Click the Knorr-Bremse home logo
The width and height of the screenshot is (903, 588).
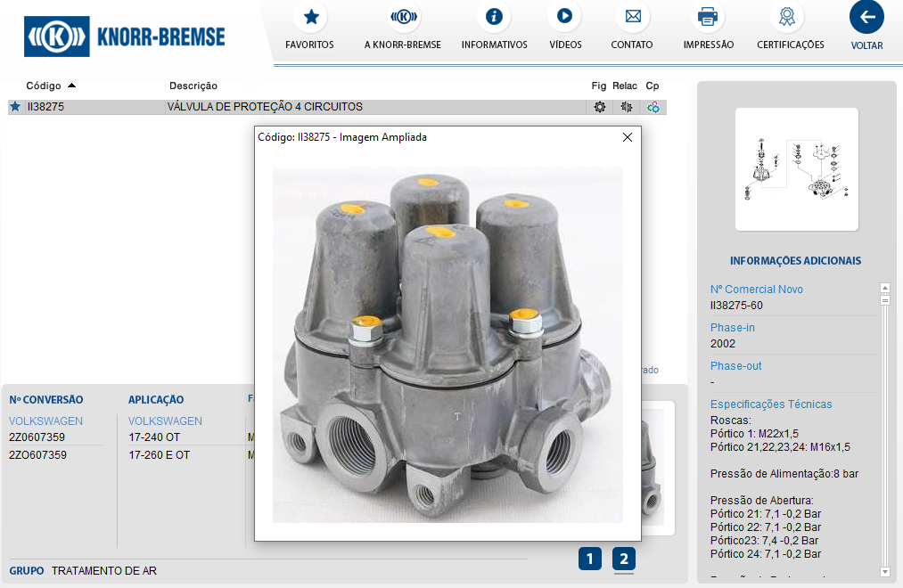point(125,37)
